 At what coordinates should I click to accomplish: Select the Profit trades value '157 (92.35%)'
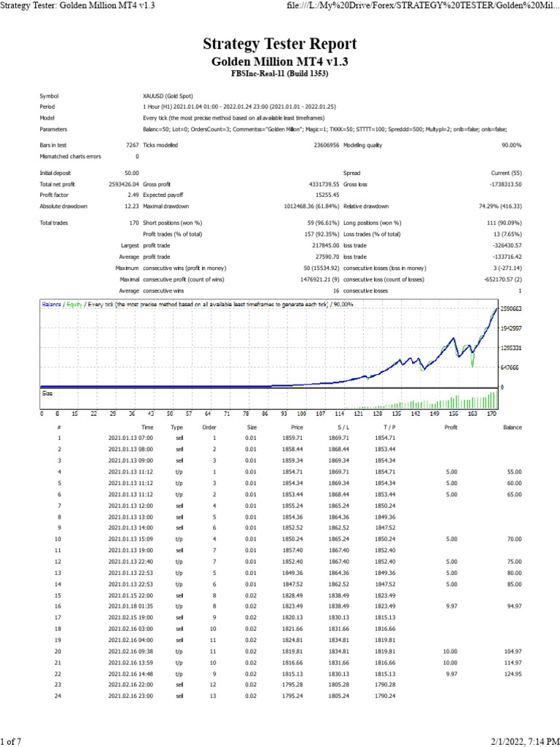322,234
